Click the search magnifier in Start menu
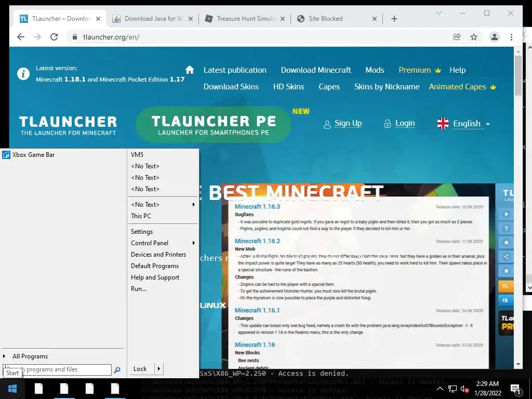 tap(117, 370)
